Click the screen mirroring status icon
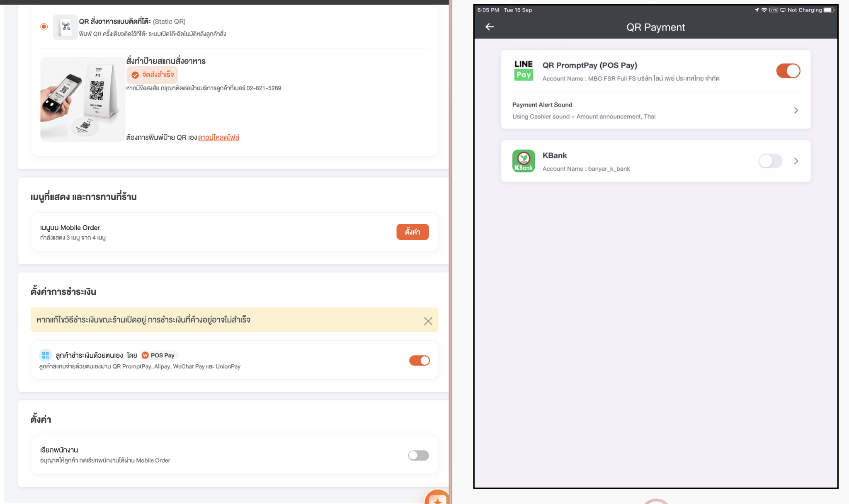 coord(783,10)
